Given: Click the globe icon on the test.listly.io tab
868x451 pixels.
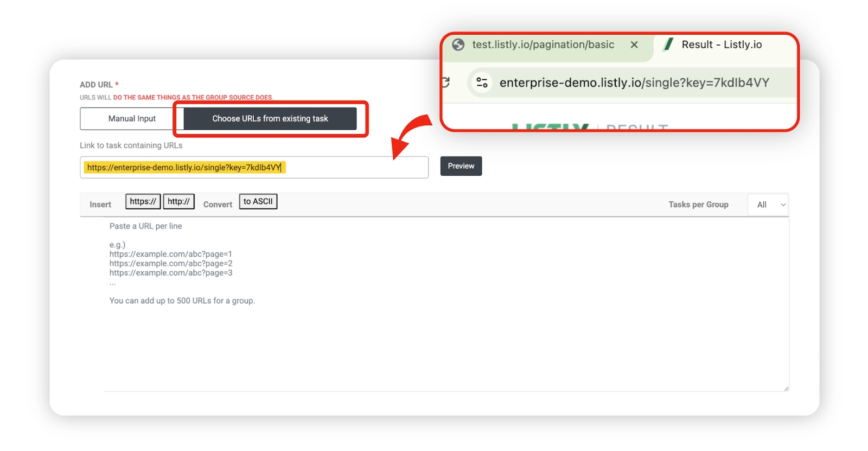Looking at the screenshot, I should click(458, 45).
